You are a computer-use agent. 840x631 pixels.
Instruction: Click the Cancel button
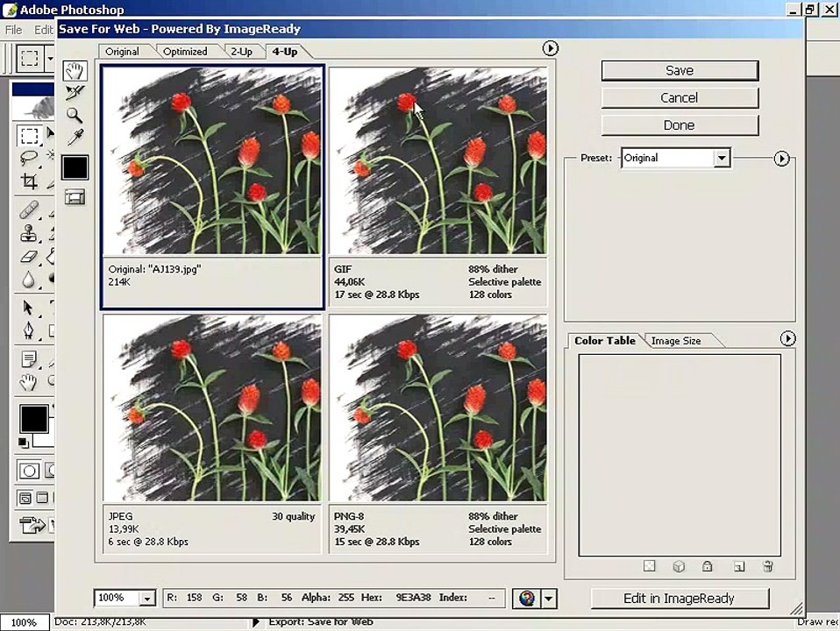click(680, 97)
